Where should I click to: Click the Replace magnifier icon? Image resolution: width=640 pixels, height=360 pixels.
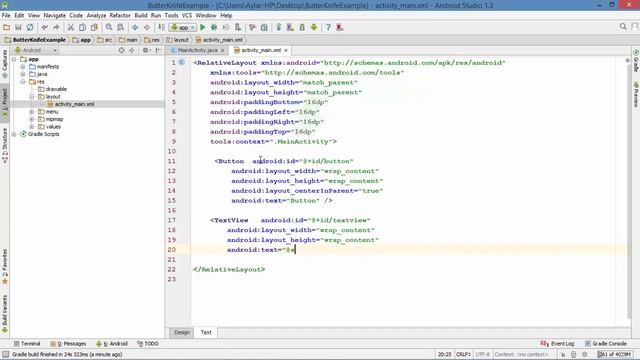(x=120, y=27)
